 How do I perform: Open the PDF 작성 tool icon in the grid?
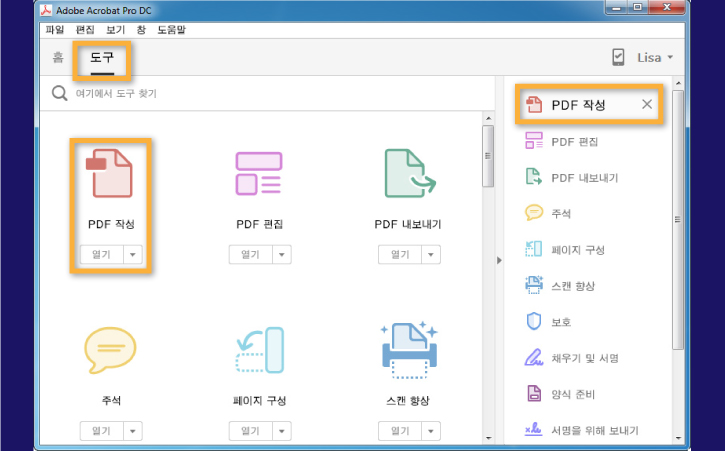(x=110, y=173)
